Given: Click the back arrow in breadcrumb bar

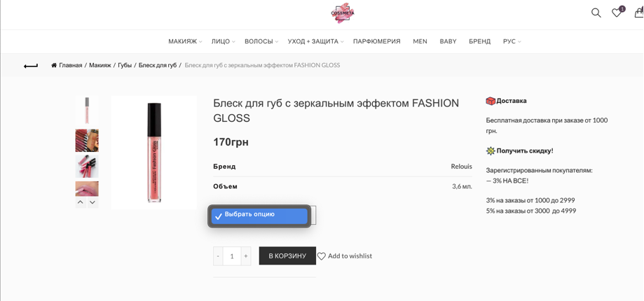Looking at the screenshot, I should pyautogui.click(x=31, y=66).
